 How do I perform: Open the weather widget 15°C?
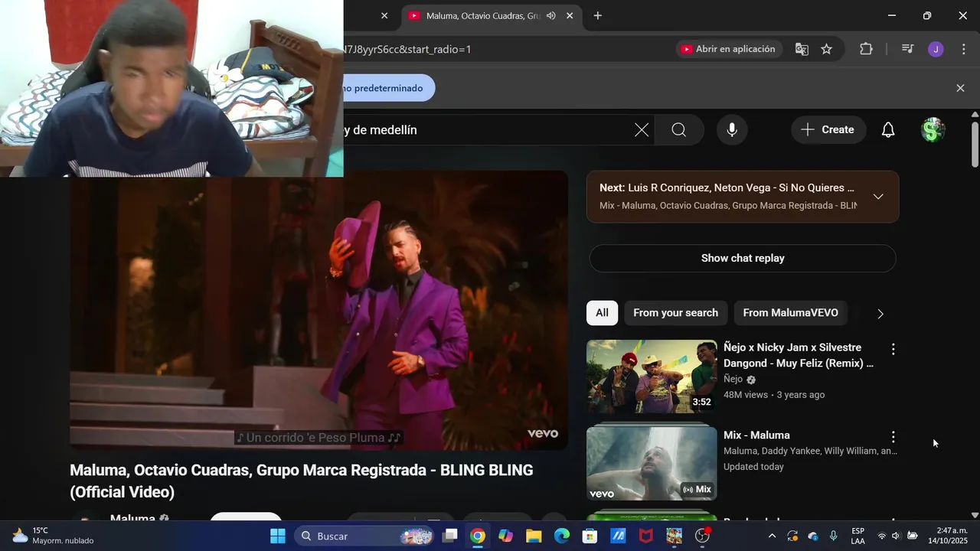point(52,536)
